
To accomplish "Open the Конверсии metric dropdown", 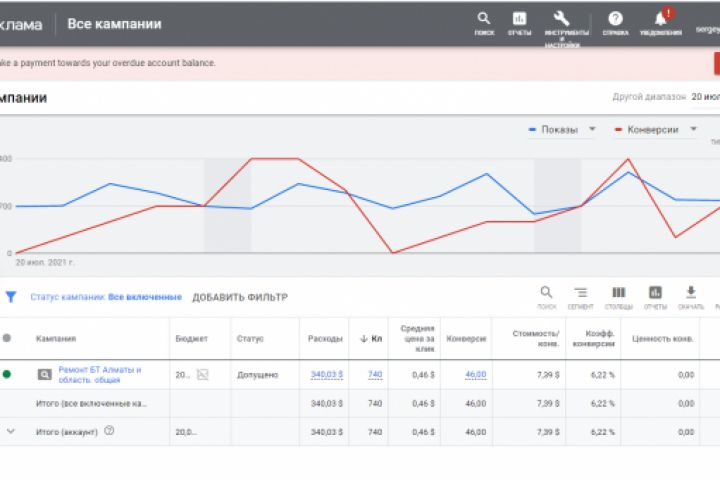I will [691, 129].
